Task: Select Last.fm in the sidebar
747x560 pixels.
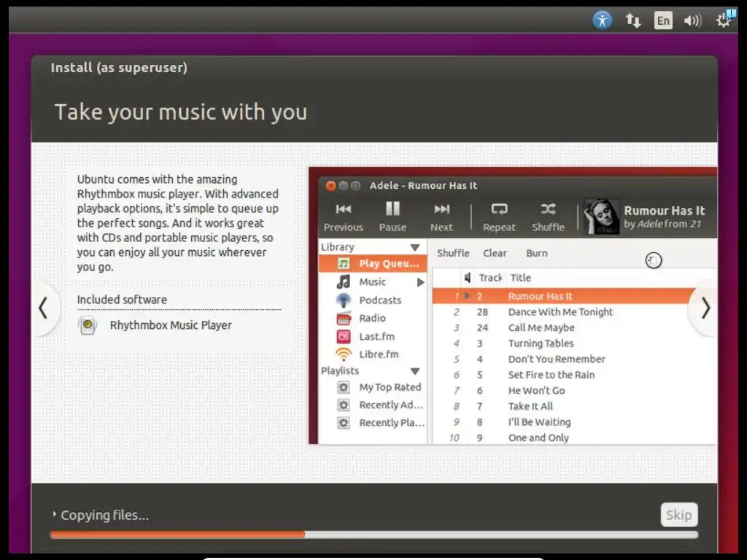Action: coord(373,336)
